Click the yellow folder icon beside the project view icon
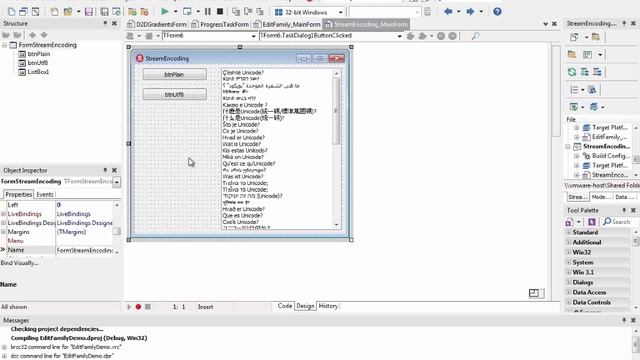640x360 pixels. 596,38
